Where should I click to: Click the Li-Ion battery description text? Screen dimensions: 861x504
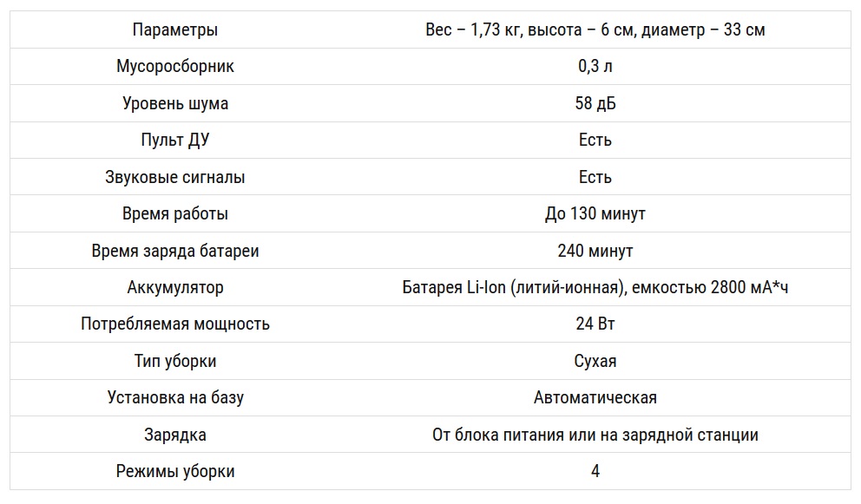595,288
